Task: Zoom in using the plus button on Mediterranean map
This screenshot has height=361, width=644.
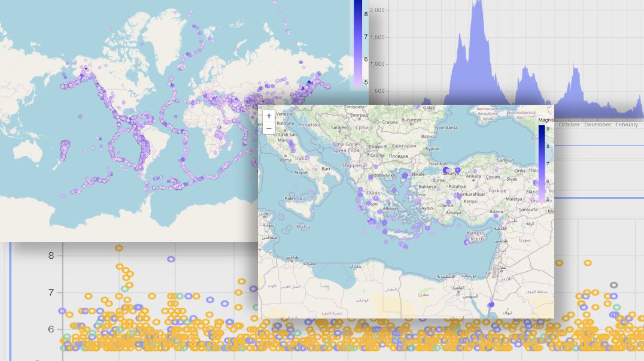Action: 269,116
